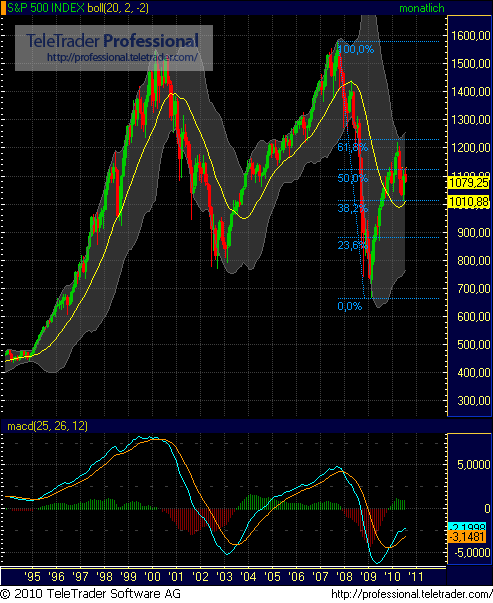Click the 1010,88 yellow price tag

pyautogui.click(x=468, y=201)
